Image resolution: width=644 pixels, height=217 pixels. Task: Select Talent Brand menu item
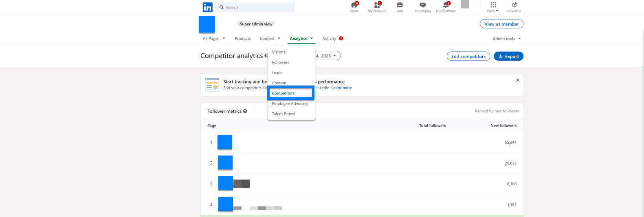(283, 114)
